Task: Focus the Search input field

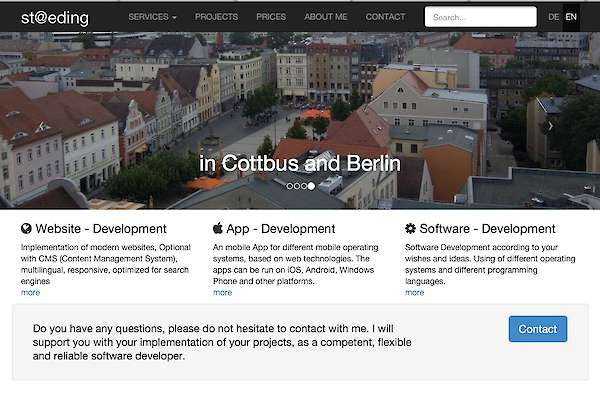Action: point(481,17)
